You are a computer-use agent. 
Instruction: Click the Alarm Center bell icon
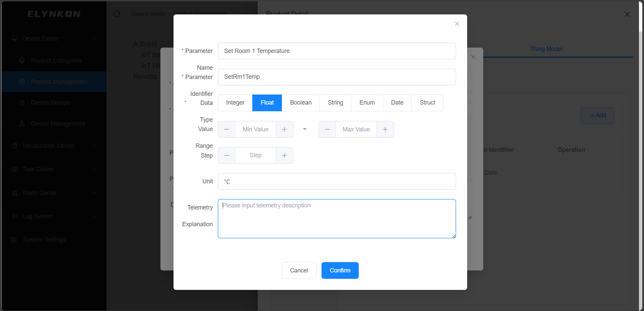15,193
